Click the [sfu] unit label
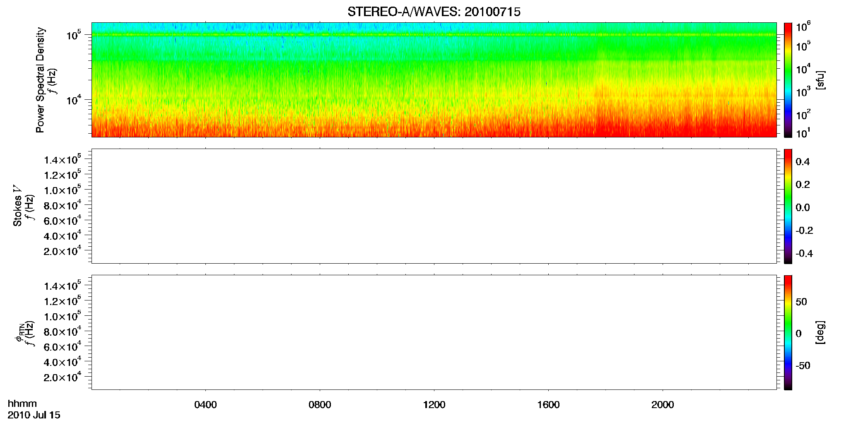This screenshot has height=447, width=868. coord(820,80)
